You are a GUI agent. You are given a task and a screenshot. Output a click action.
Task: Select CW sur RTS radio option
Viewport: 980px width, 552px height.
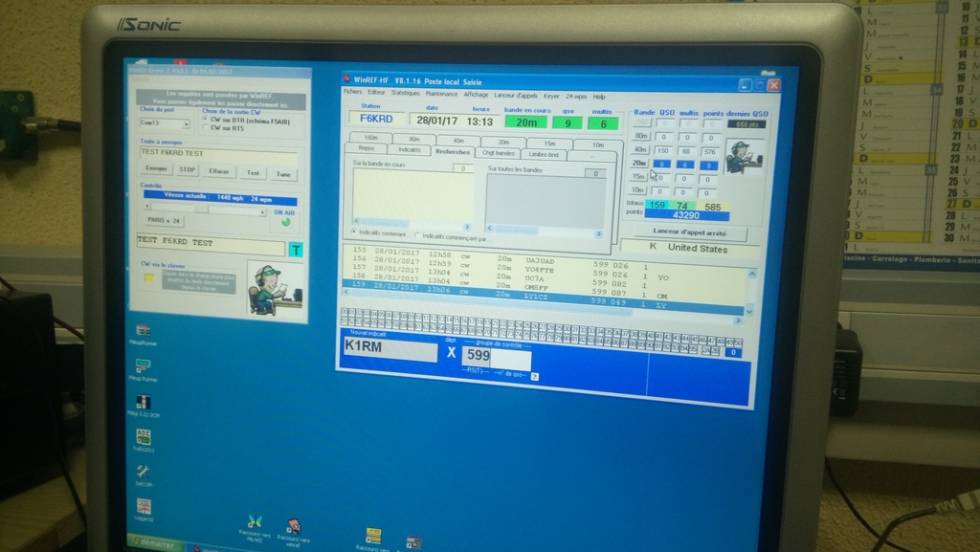point(205,127)
